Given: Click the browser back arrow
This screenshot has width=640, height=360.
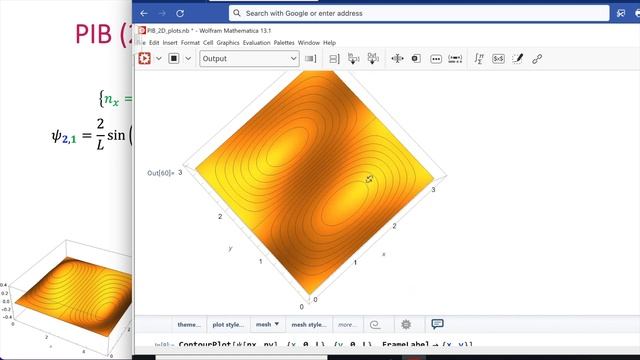Looking at the screenshot, I should tap(144, 13).
